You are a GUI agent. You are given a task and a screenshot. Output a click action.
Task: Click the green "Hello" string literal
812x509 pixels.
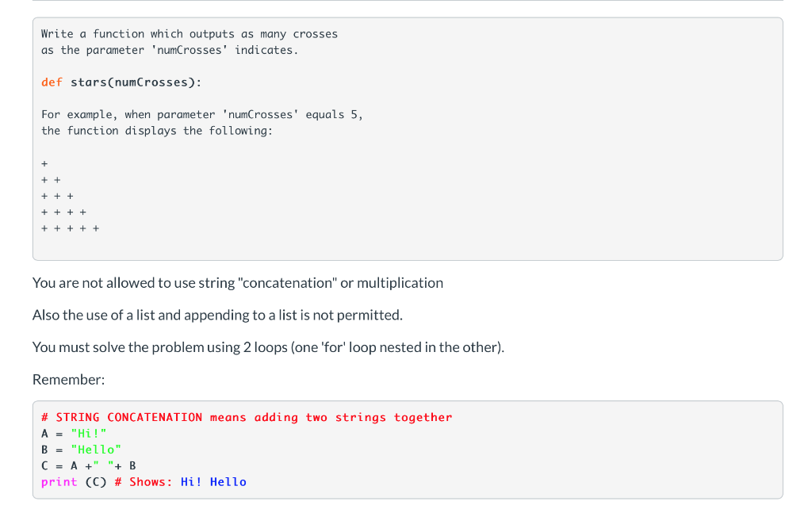96,450
